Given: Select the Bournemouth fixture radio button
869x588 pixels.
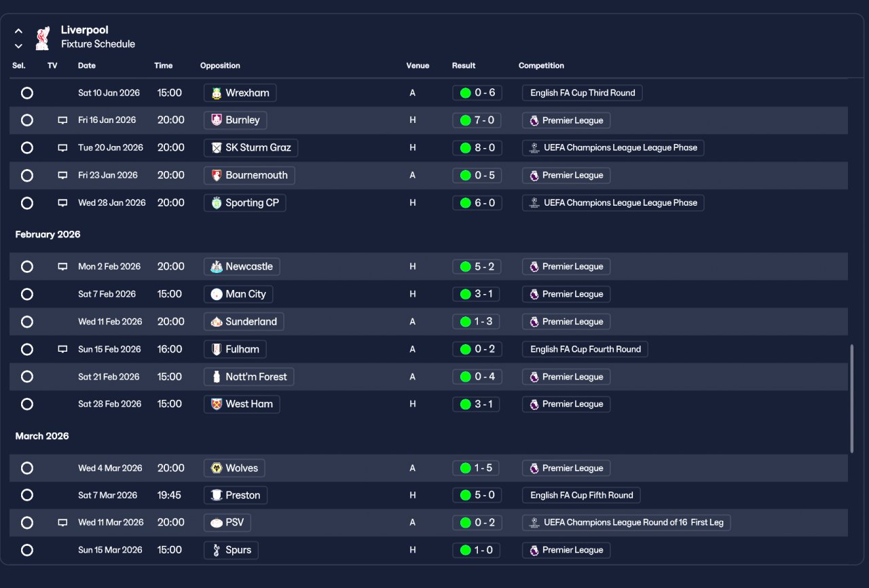Looking at the screenshot, I should (27, 175).
